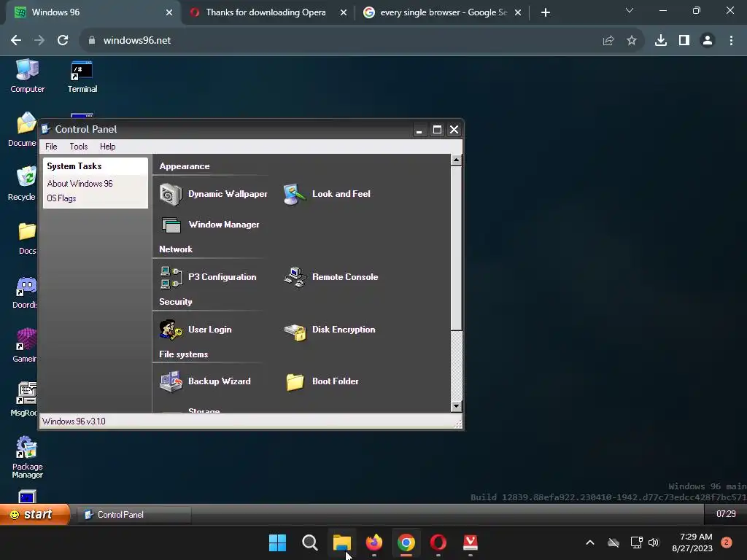The width and height of the screenshot is (747, 560).
Task: Toggle the Chrome side panel
Action: (684, 41)
